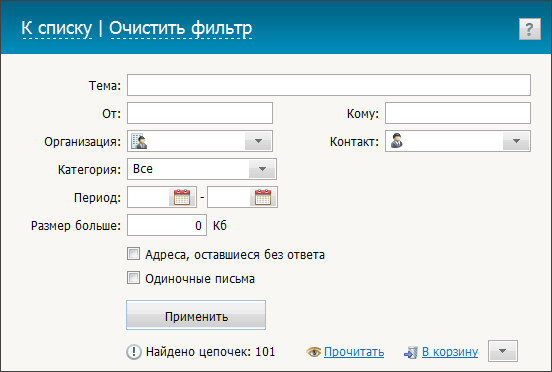Enable 'Адреса, оставшиеся без ответа' checkbox

click(x=133, y=254)
